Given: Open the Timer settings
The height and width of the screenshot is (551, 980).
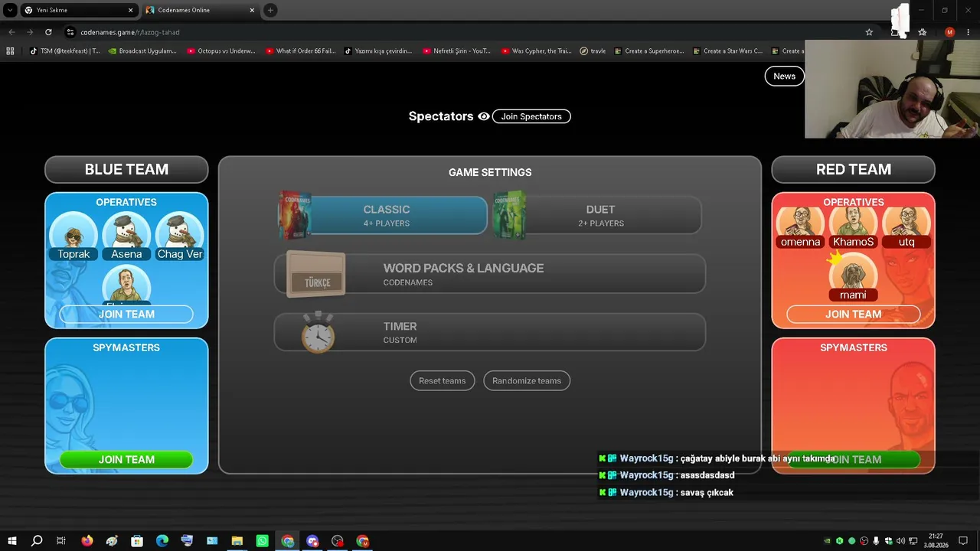Looking at the screenshot, I should (490, 332).
